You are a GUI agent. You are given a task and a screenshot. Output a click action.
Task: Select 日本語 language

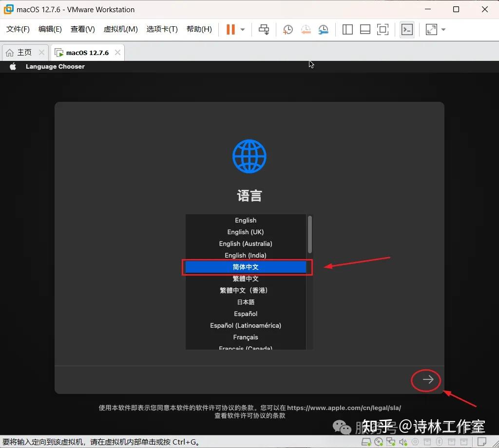246,302
